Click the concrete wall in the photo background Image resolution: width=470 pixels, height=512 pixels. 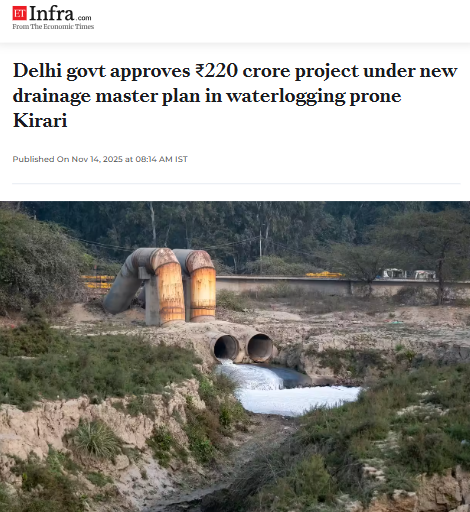pyautogui.click(x=333, y=285)
